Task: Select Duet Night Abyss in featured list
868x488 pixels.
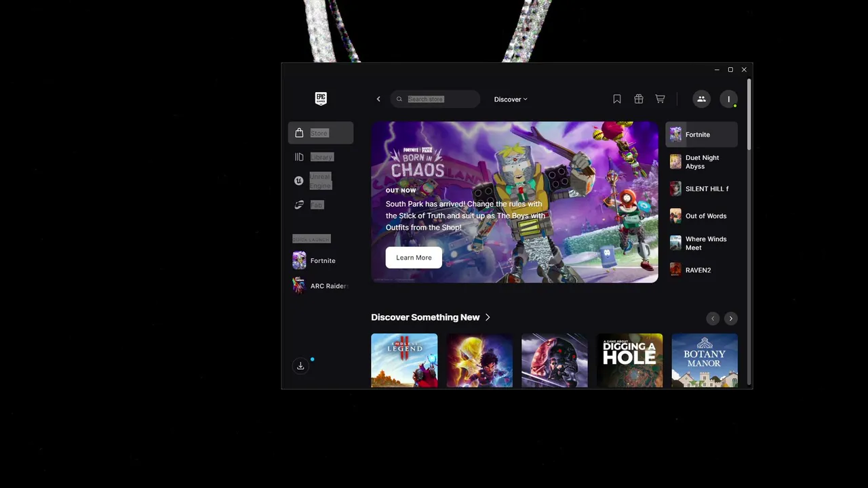Action: tap(701, 161)
